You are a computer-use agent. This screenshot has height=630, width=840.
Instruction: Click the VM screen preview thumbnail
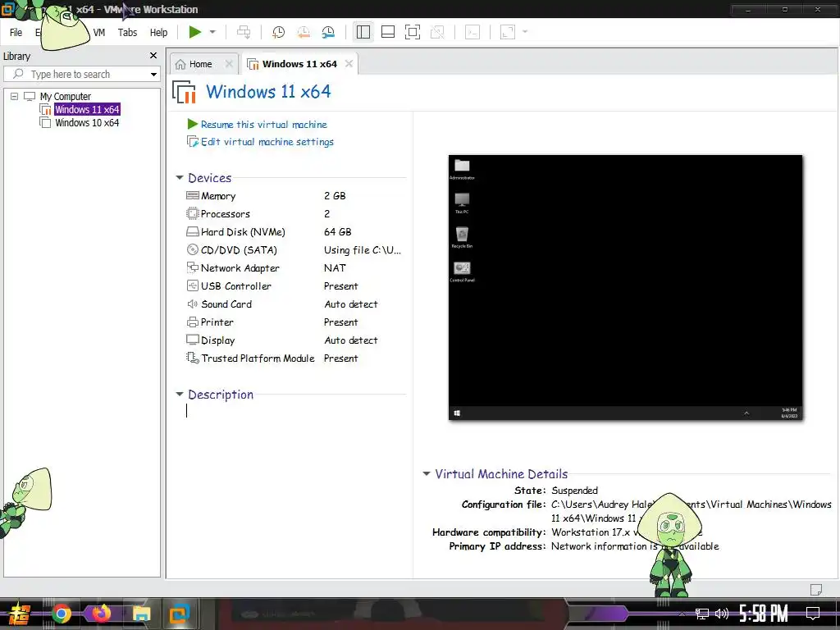click(x=625, y=288)
